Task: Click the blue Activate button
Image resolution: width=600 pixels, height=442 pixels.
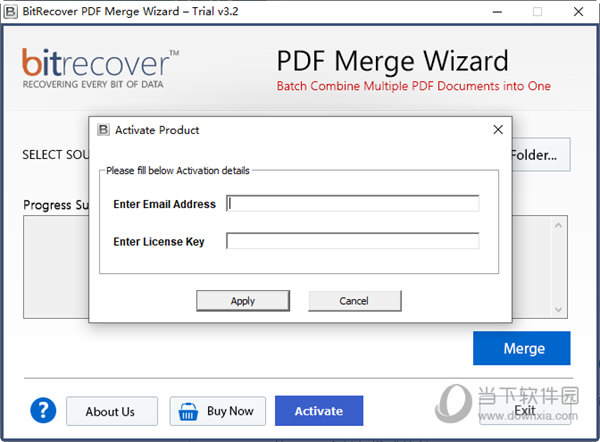Action: (x=319, y=411)
